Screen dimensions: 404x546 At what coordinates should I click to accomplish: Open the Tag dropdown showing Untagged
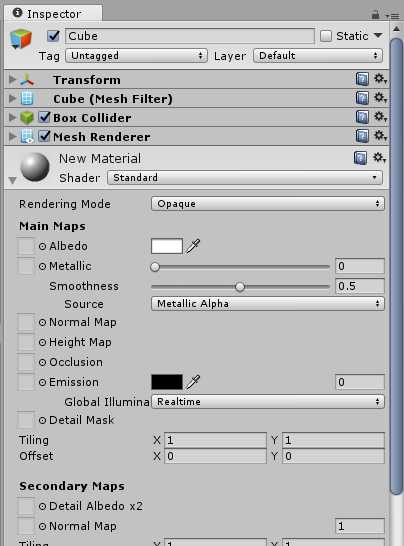coord(137,56)
